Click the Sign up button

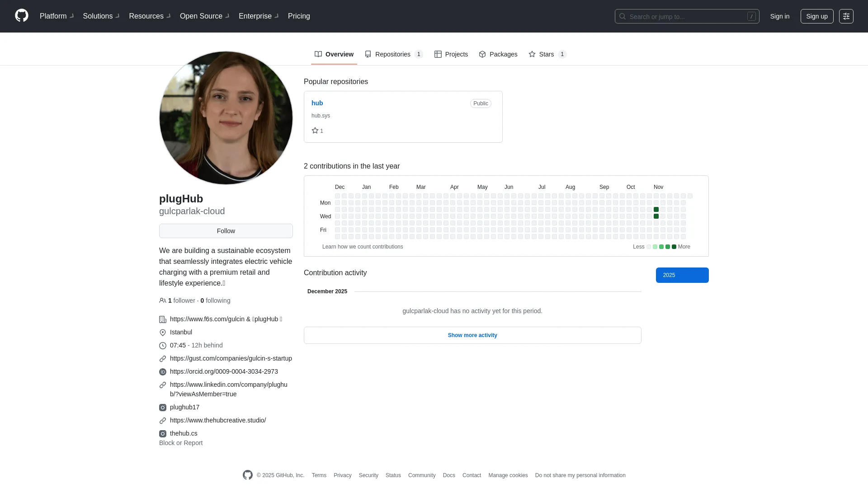817,16
